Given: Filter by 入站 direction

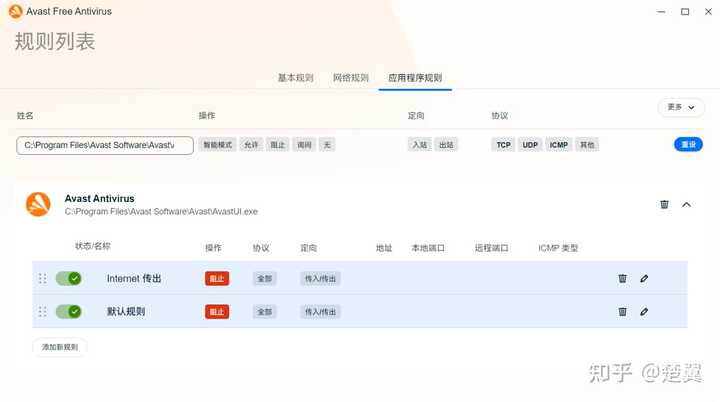Looking at the screenshot, I should [x=420, y=145].
